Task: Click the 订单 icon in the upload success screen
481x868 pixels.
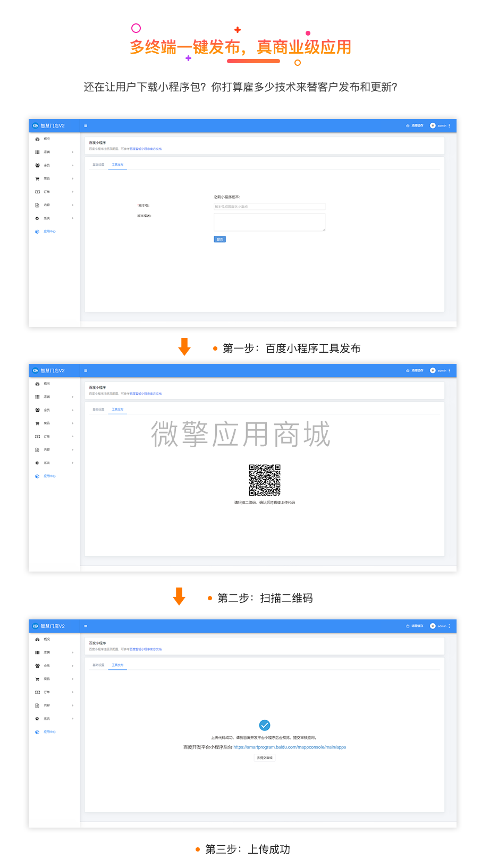Action: pyautogui.click(x=37, y=692)
